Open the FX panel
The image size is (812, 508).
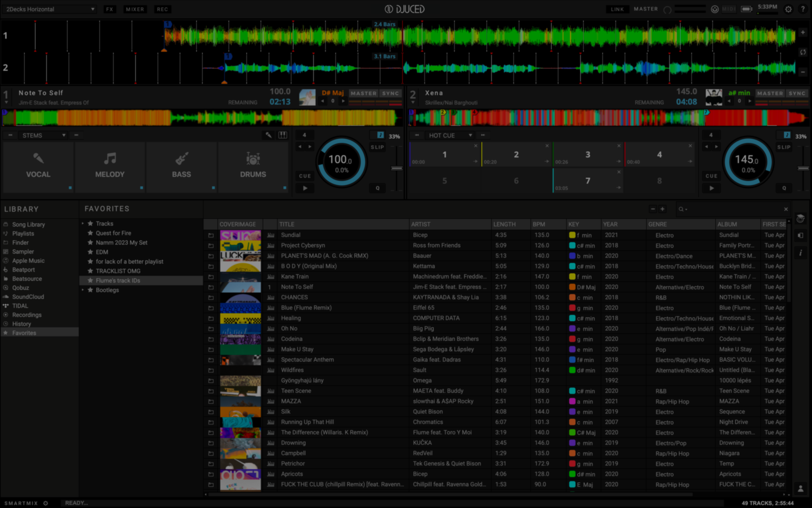point(110,9)
